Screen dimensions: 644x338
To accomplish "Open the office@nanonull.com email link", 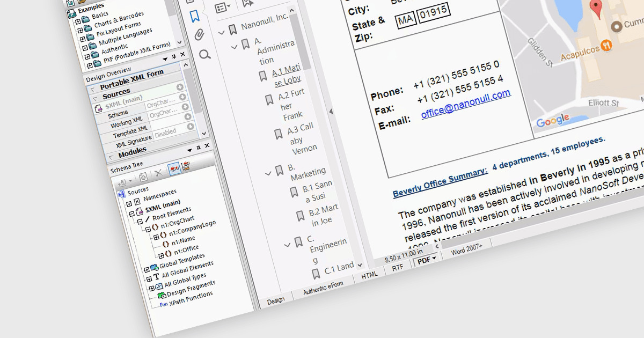I will [466, 103].
